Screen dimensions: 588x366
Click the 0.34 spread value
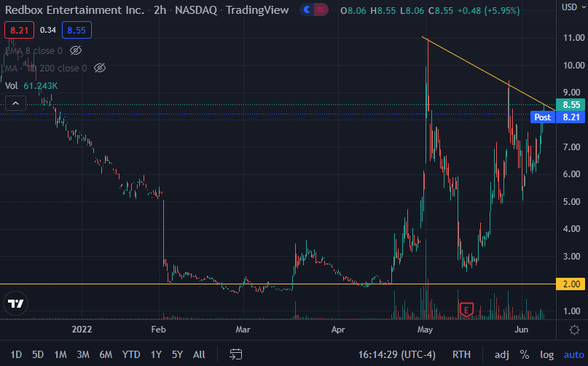[x=48, y=30]
